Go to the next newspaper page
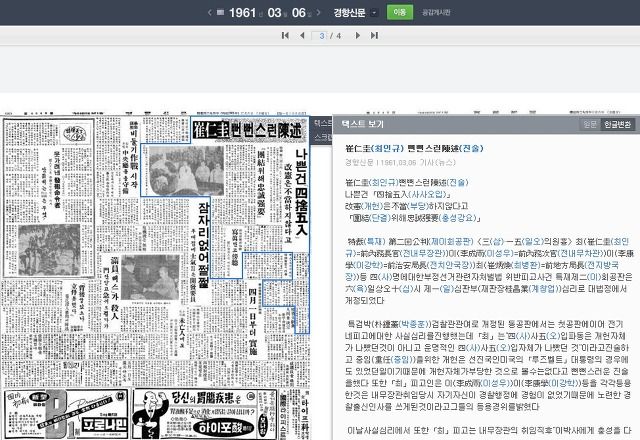The image size is (640, 440). tap(358, 36)
